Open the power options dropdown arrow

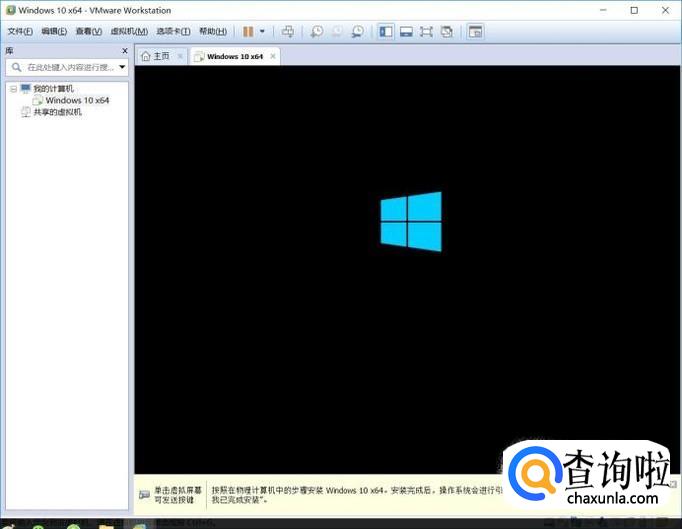[x=262, y=31]
